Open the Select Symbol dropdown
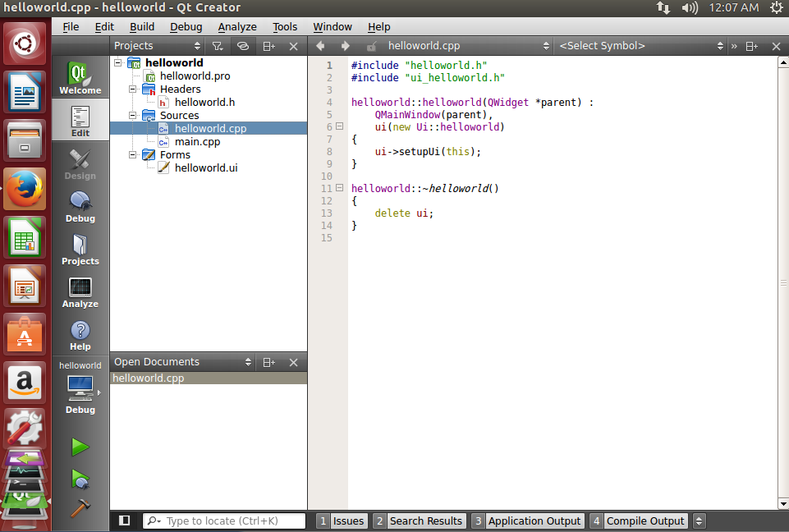 (x=641, y=46)
